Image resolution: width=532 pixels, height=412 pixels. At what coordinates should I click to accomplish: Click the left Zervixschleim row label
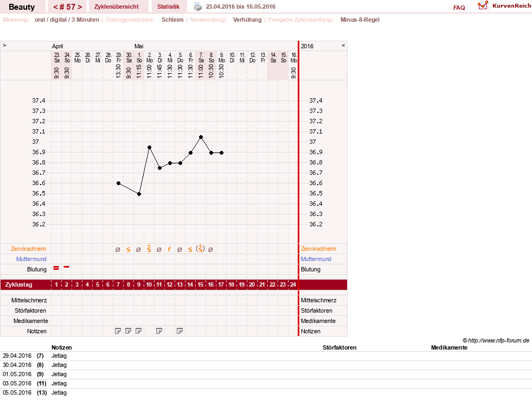point(28,249)
